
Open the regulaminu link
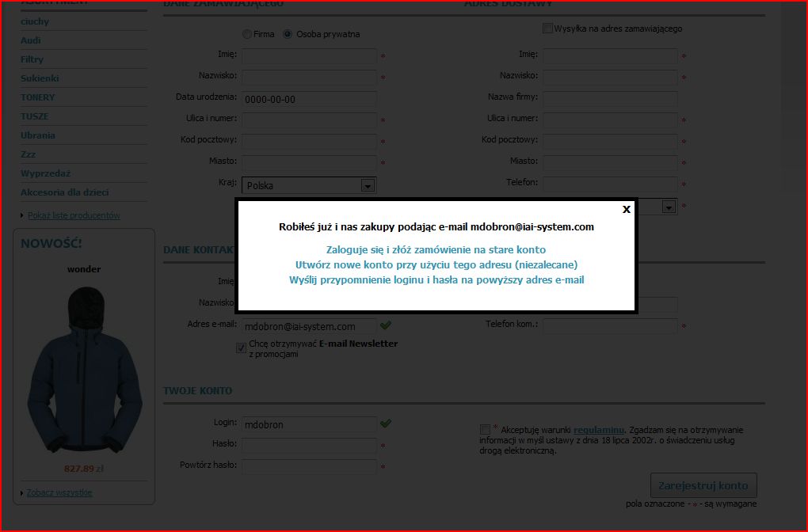pyautogui.click(x=598, y=430)
